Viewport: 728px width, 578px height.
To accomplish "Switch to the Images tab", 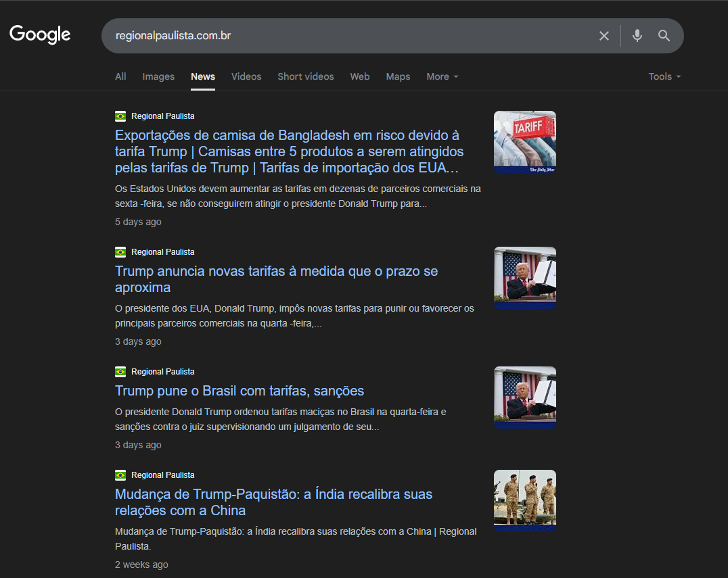I will [x=158, y=76].
